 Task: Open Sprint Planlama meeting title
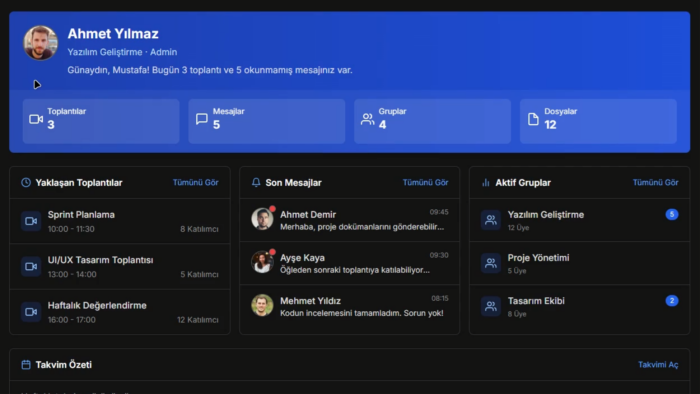tap(81, 215)
